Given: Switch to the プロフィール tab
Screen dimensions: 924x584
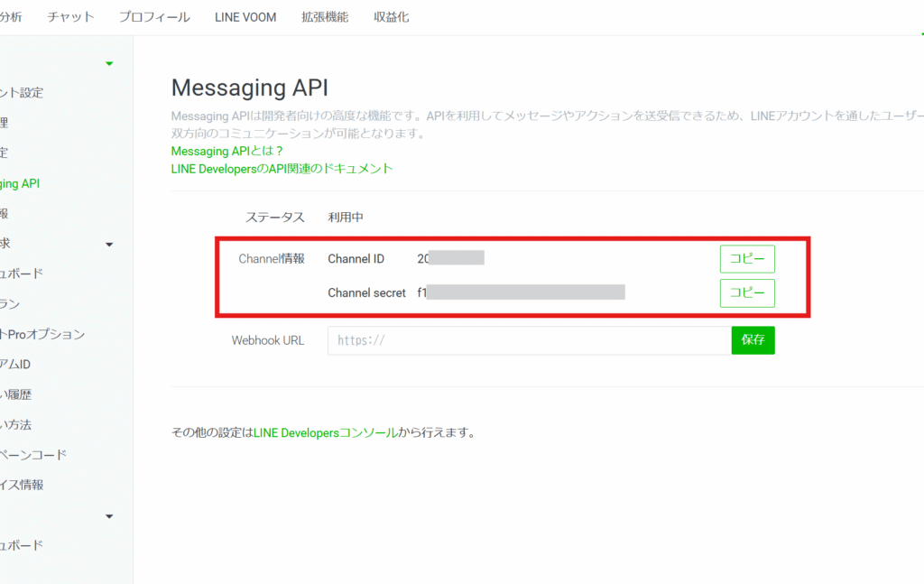Looking at the screenshot, I should [154, 17].
